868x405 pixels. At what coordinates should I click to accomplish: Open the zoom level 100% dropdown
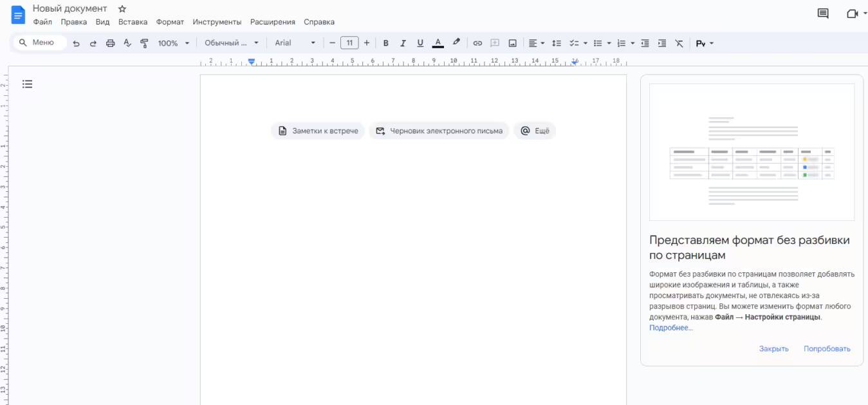174,43
